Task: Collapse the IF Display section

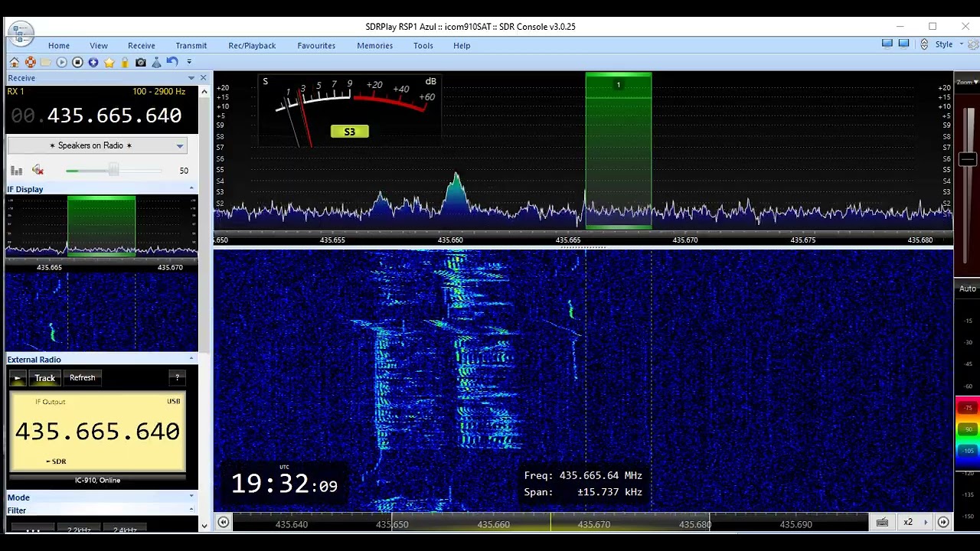Action: pos(191,189)
